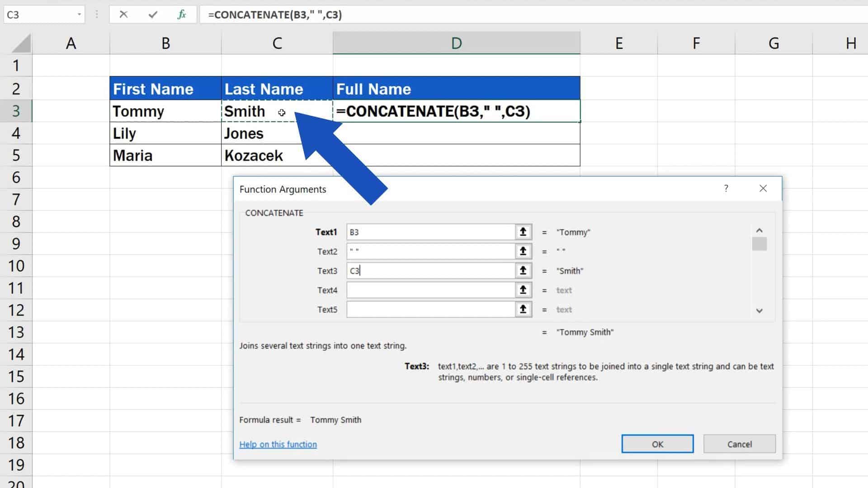Click the collapse dialog icon next to Text4

[523, 290]
